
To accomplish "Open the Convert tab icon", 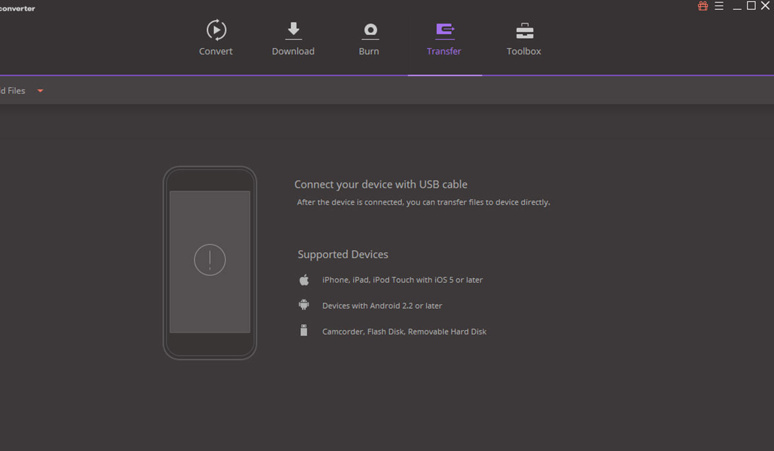I will pos(216,30).
